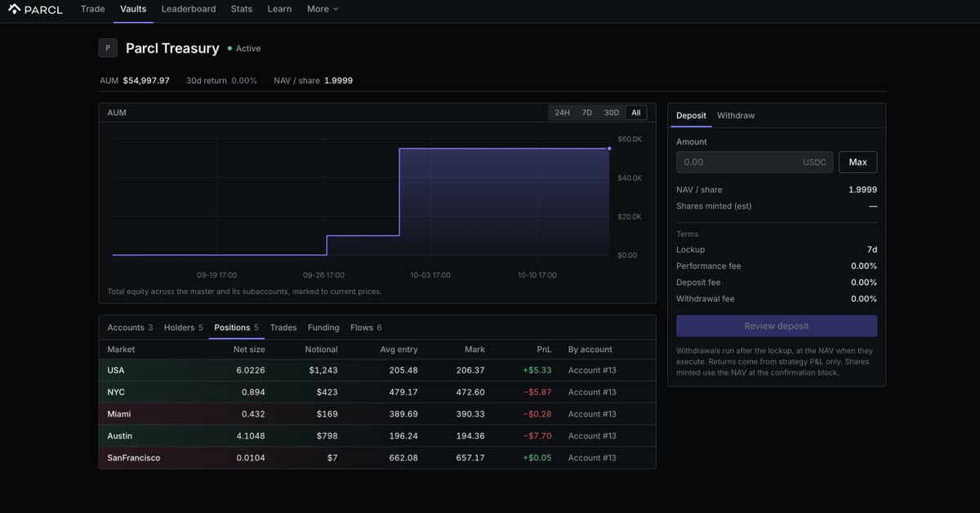Click the Review deposit button
Viewport: 980px width, 513px height.
(x=777, y=326)
